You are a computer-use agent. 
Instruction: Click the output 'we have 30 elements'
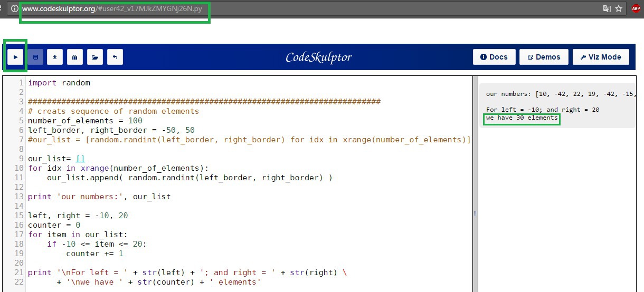pos(522,118)
